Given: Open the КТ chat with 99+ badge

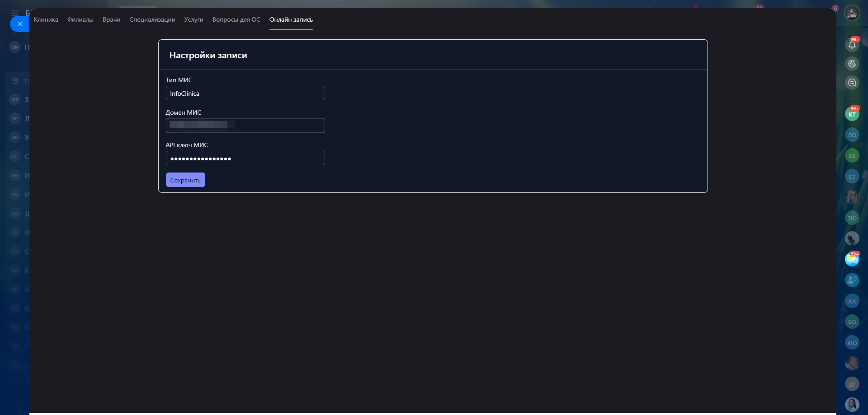Looking at the screenshot, I should click(852, 114).
